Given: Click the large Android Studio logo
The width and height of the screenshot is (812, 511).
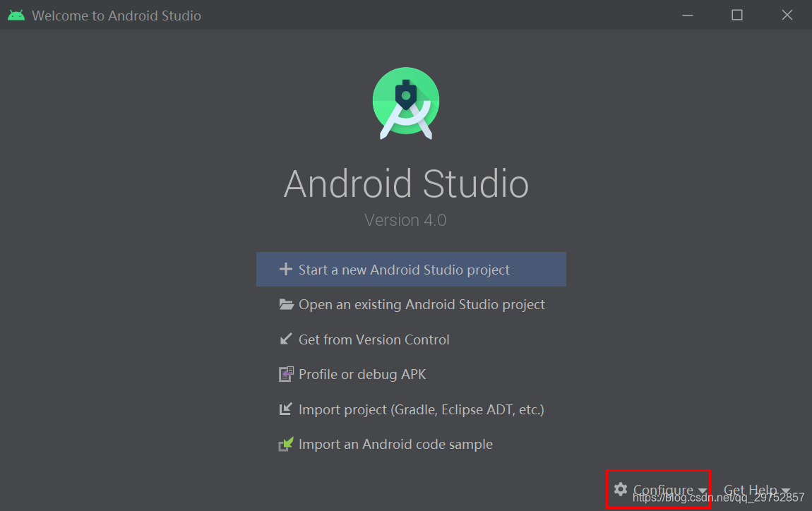Looking at the screenshot, I should tap(406, 102).
